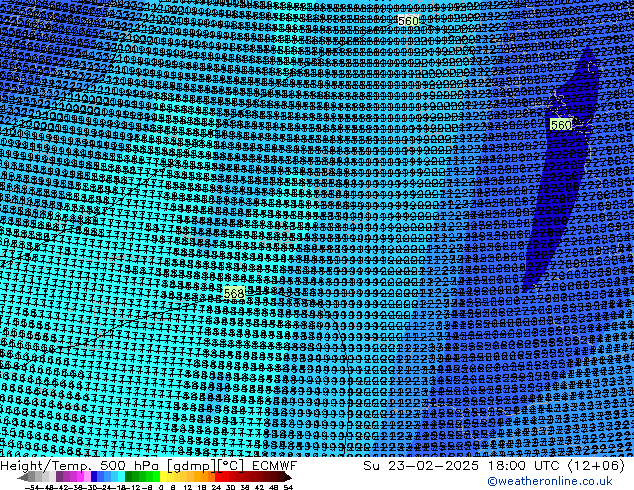Click the 568 contour label
Image resolution: width=634 pixels, height=490 pixels.
[234, 293]
